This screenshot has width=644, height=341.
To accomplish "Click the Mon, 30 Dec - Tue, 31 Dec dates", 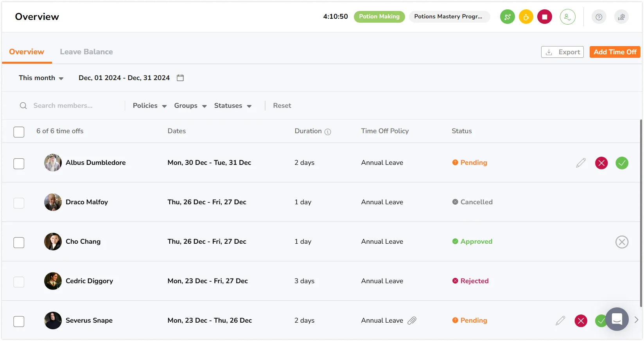I will (x=209, y=162).
